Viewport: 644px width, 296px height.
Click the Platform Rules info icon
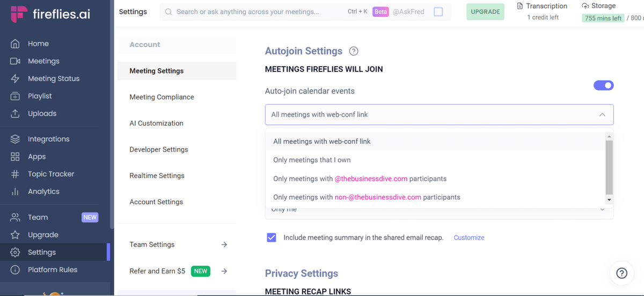tap(15, 270)
